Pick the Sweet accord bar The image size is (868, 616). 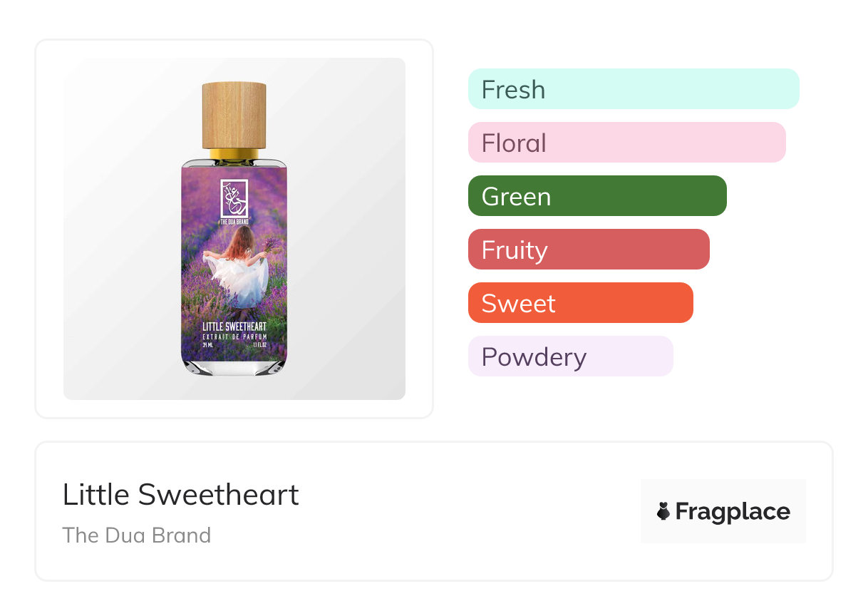[x=580, y=303]
